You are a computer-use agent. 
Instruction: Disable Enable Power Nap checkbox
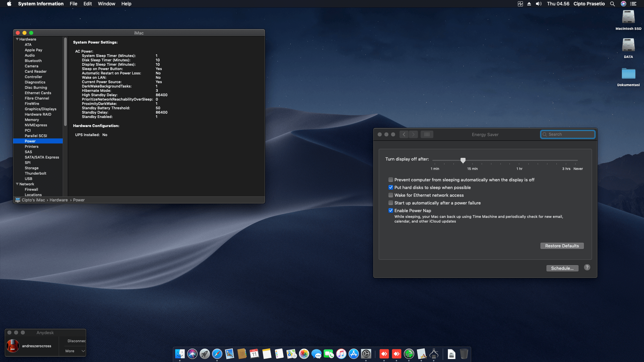[391, 210]
